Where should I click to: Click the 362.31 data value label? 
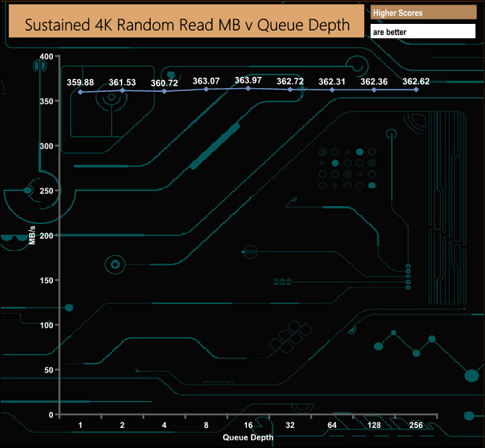click(332, 81)
